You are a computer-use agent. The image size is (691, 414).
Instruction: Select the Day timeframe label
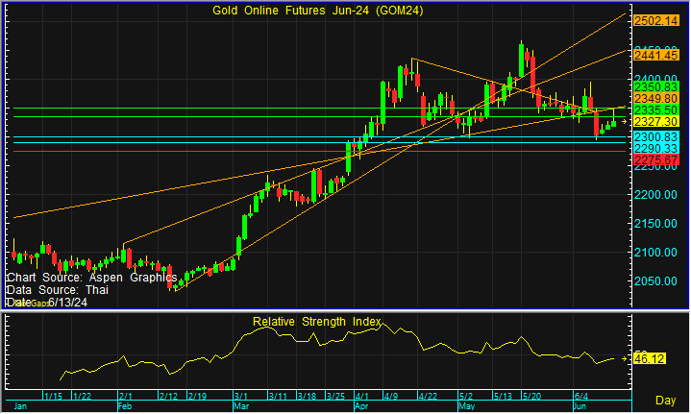pos(665,400)
